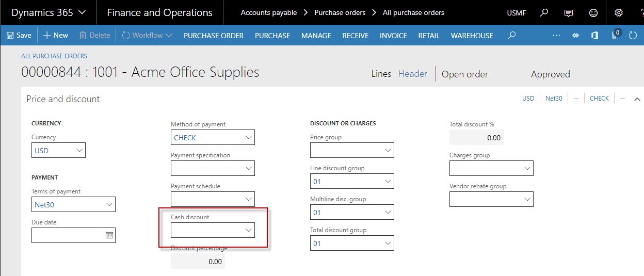Open the Dynamics 365 navigation dropdown

point(48,12)
